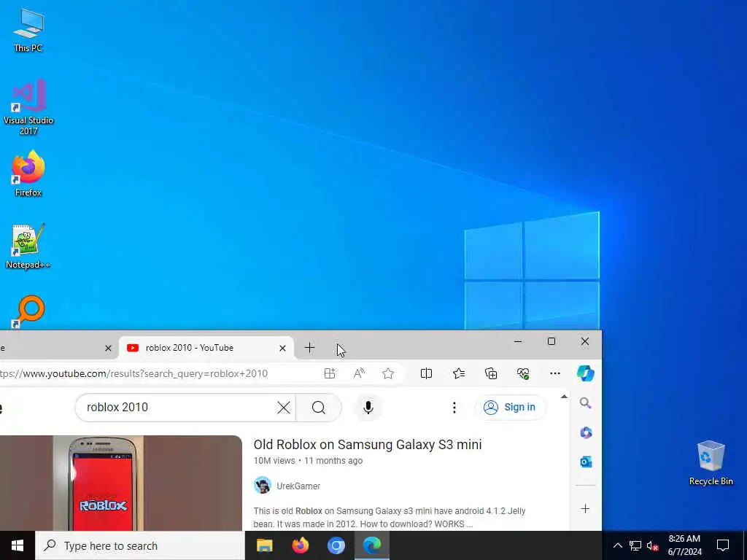This screenshot has height=560, width=747.
Task: Show hidden system tray icons
Action: tap(617, 545)
